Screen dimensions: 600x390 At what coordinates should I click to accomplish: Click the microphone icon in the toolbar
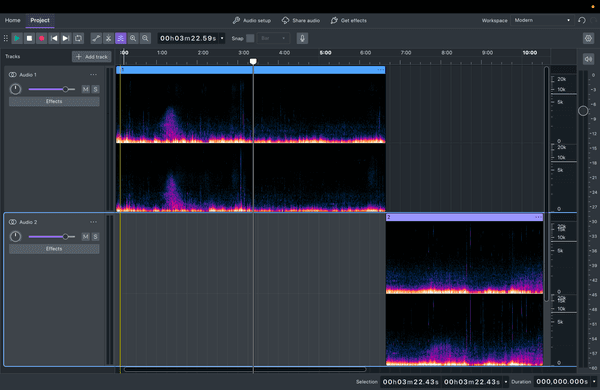302,38
